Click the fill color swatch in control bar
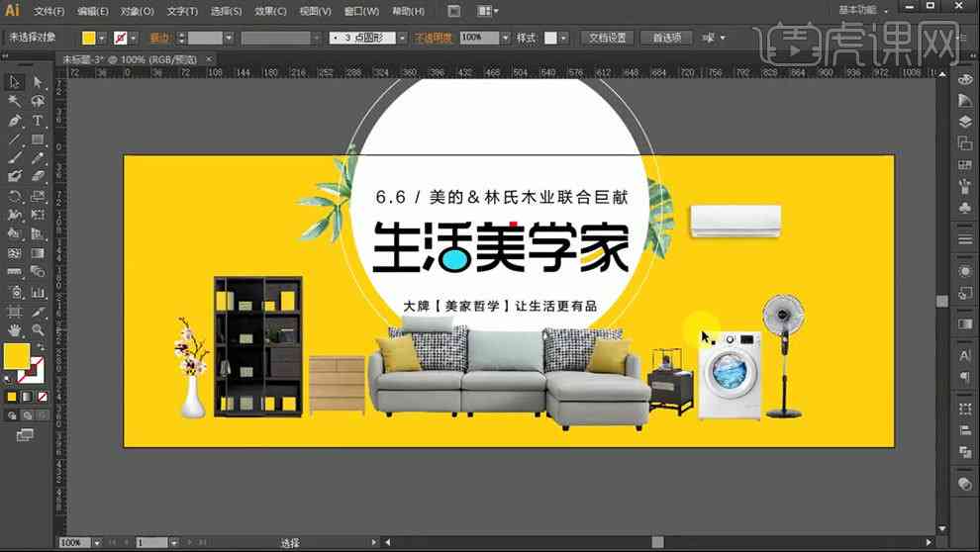The height and width of the screenshot is (552, 980). coord(89,39)
